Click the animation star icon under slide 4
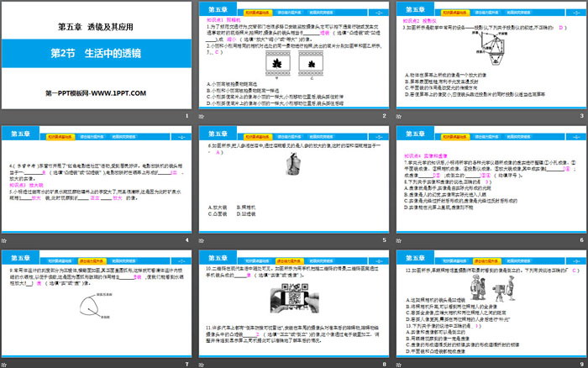 coord(3,240)
